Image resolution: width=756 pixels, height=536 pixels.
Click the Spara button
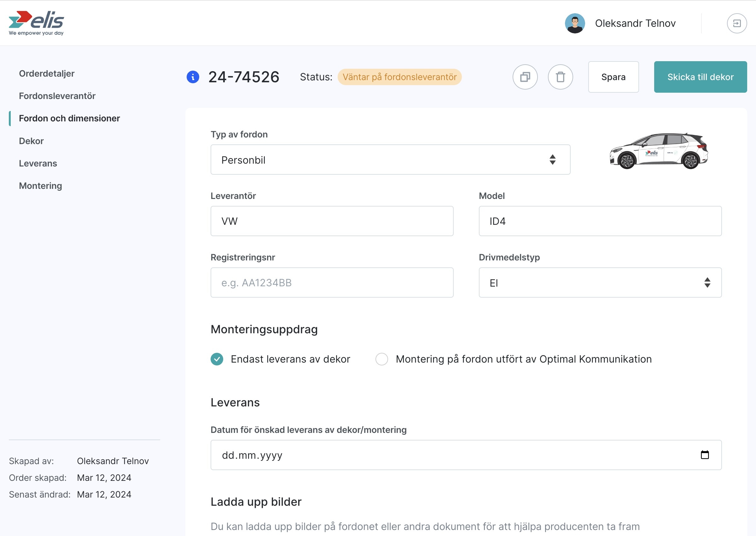coord(614,77)
